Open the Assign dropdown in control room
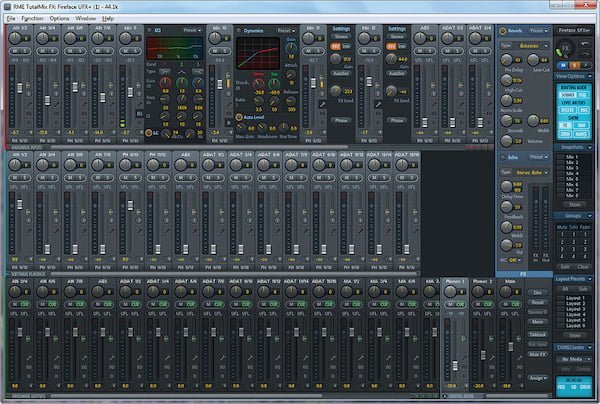 [x=538, y=378]
